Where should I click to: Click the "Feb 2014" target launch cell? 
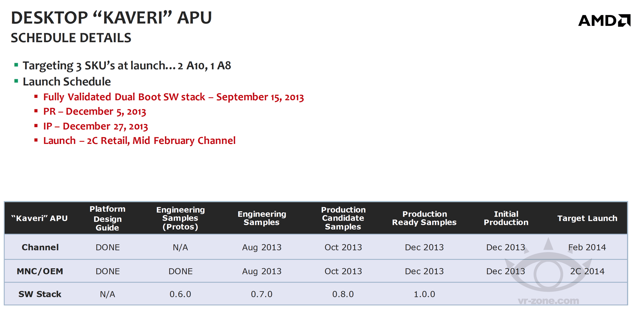point(587,248)
